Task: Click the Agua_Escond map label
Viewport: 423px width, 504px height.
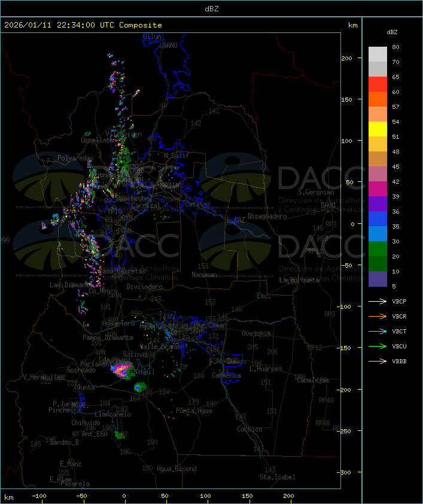Action: (x=176, y=469)
